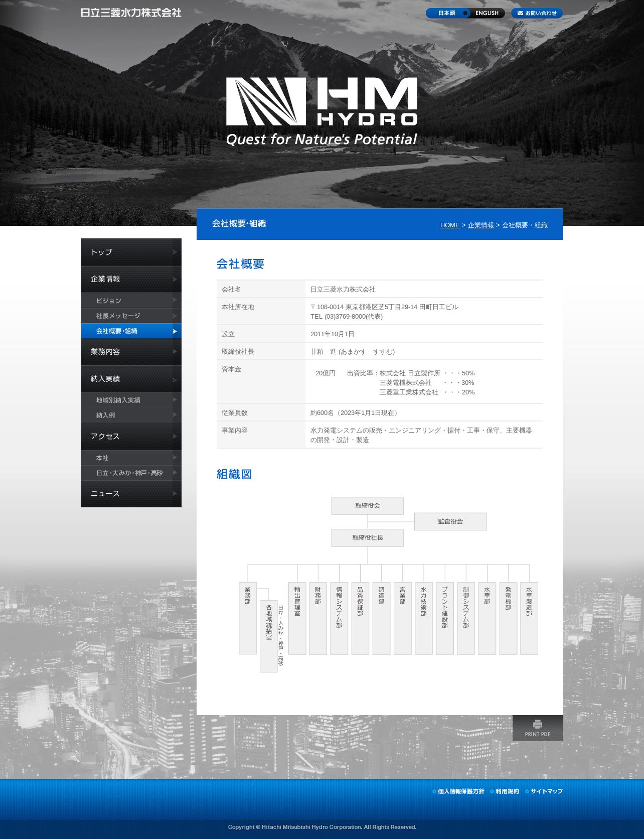Follow HOME breadcrumb link
Image resolution: width=644 pixels, height=839 pixels.
pos(450,225)
